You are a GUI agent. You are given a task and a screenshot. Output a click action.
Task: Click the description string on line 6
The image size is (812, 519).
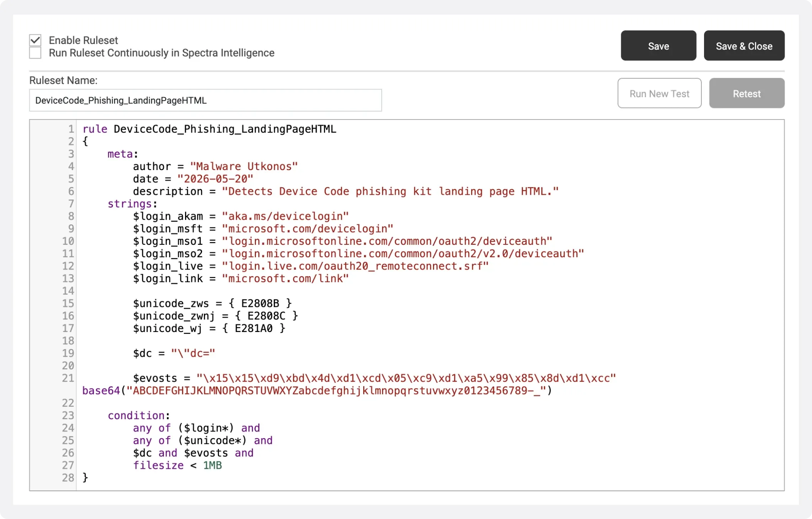coord(390,192)
